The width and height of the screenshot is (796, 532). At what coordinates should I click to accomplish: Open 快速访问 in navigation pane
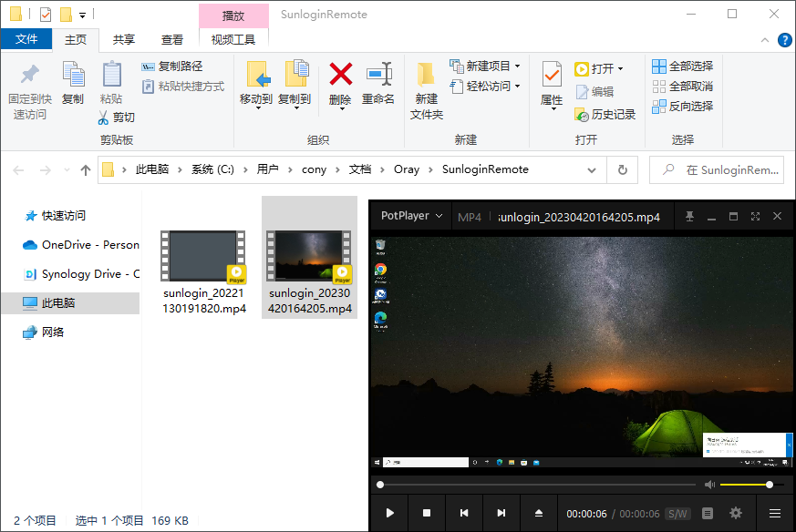(x=64, y=216)
